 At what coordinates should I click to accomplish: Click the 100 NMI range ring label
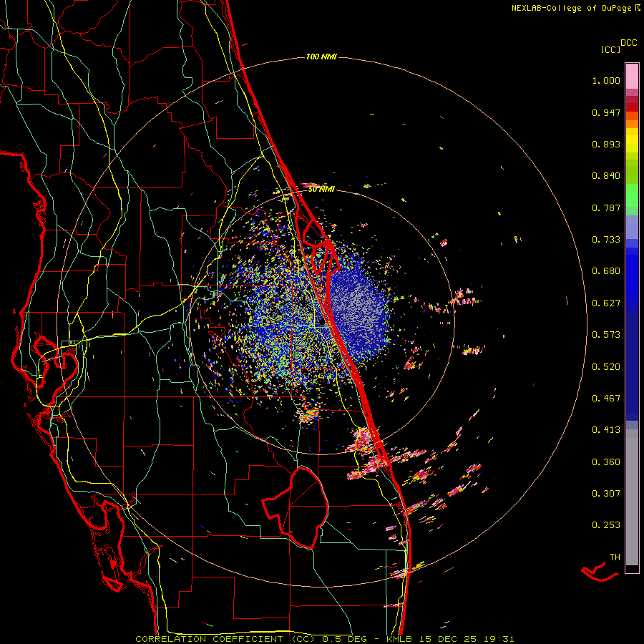pos(321,57)
